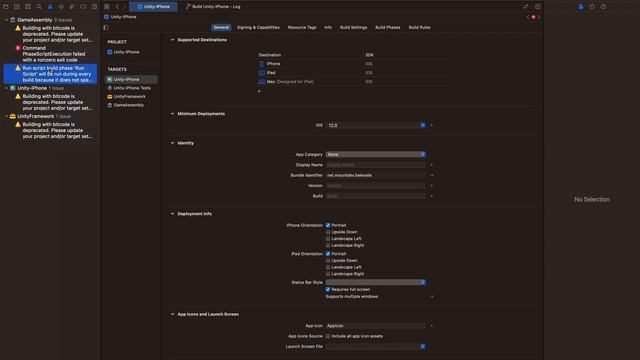Go back with the left chevron
The width and height of the screenshot is (640, 360).
(x=117, y=7)
